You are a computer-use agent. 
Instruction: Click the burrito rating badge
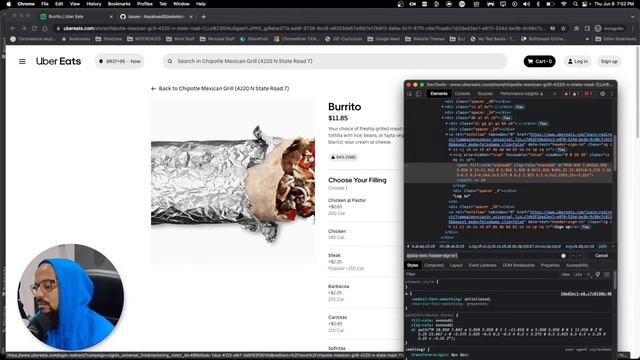pyautogui.click(x=343, y=157)
